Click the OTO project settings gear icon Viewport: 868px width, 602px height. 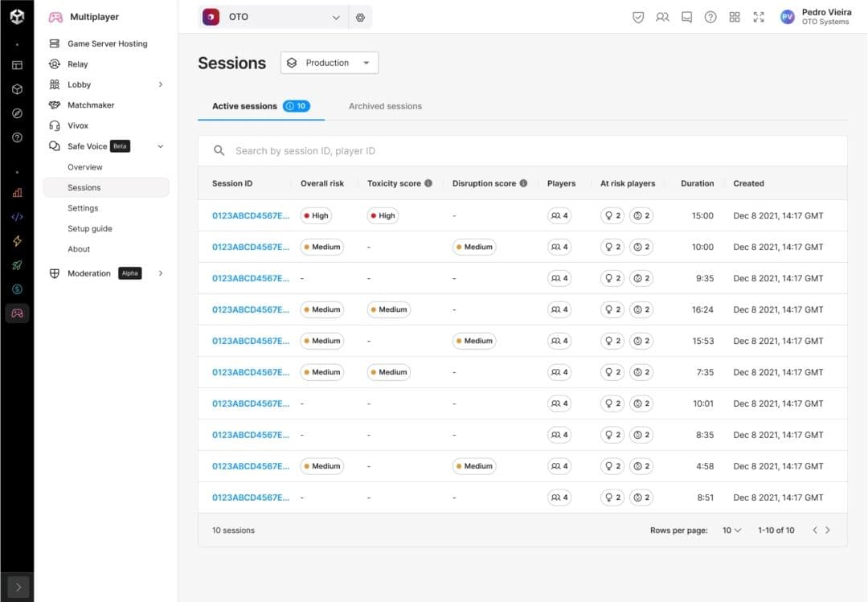pos(360,17)
